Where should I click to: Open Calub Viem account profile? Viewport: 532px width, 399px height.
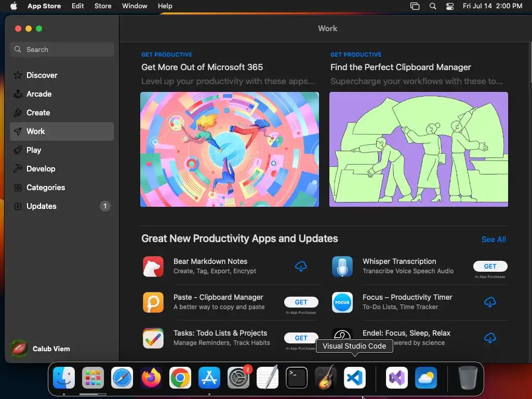(41, 349)
